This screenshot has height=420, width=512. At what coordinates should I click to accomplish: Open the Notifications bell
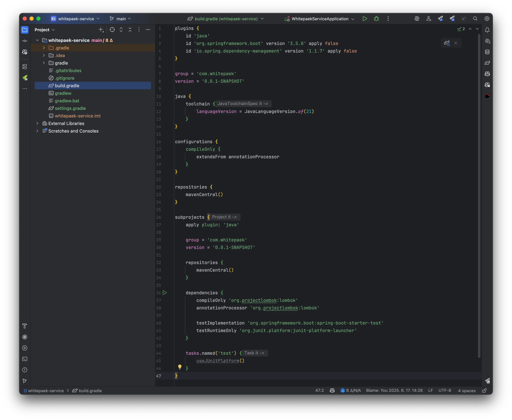click(x=487, y=30)
